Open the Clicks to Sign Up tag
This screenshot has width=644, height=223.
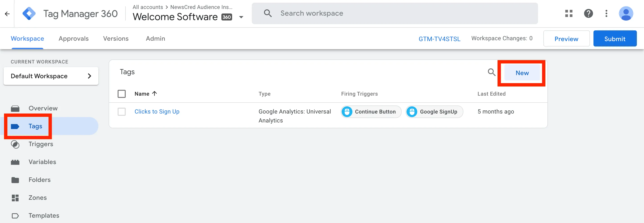tap(157, 112)
